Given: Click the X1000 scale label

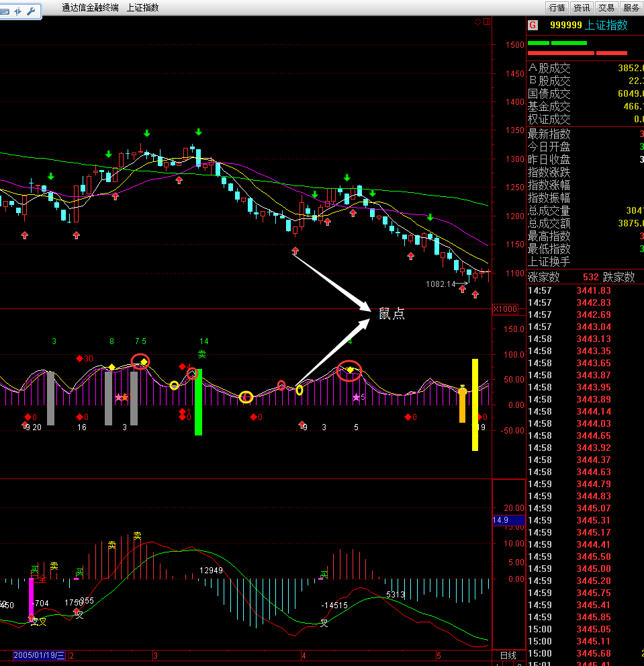Looking at the screenshot, I should [505, 309].
